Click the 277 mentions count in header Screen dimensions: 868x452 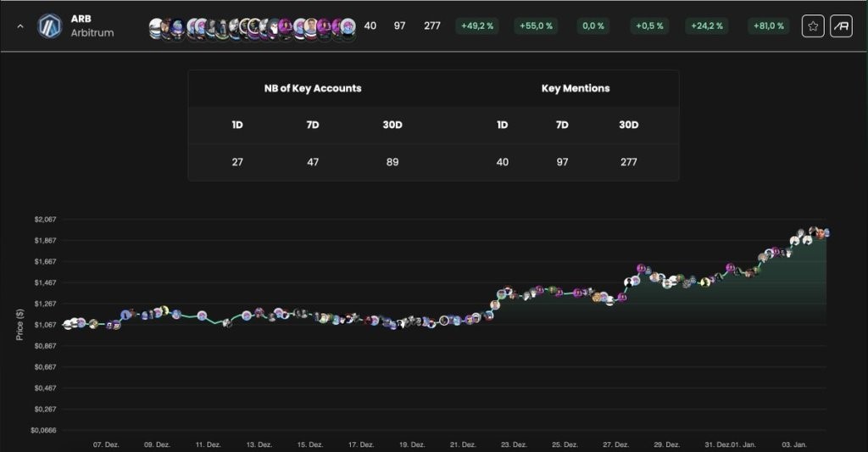pyautogui.click(x=432, y=26)
